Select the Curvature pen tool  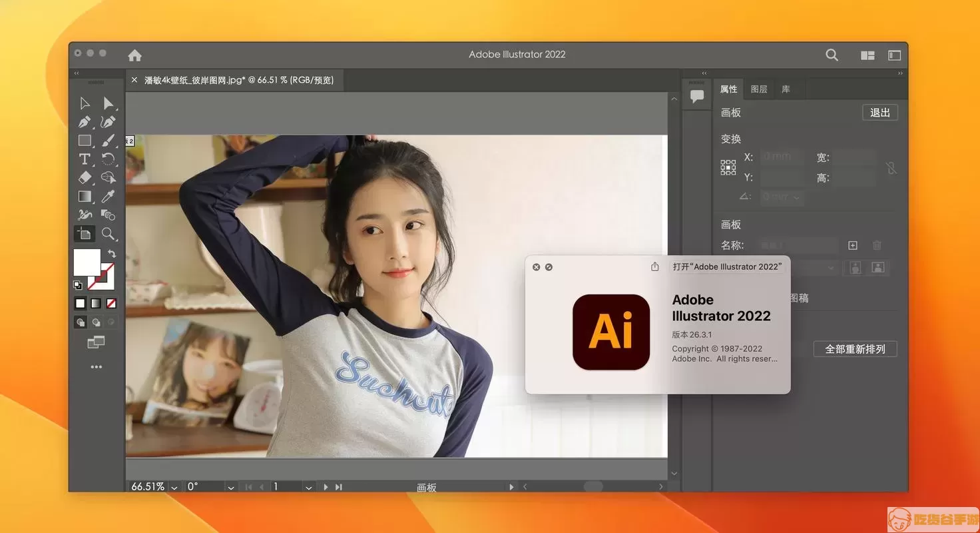[x=108, y=122]
